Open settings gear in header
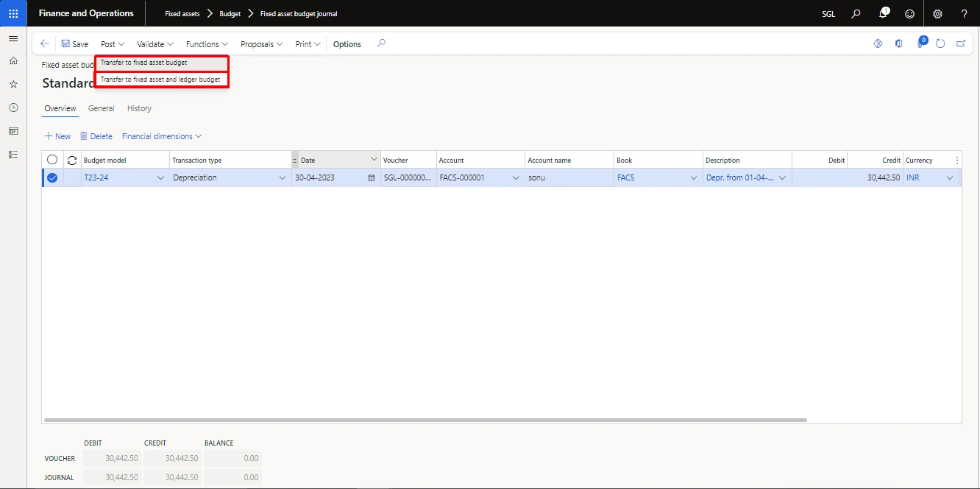The height and width of the screenshot is (489, 980). [x=937, y=13]
